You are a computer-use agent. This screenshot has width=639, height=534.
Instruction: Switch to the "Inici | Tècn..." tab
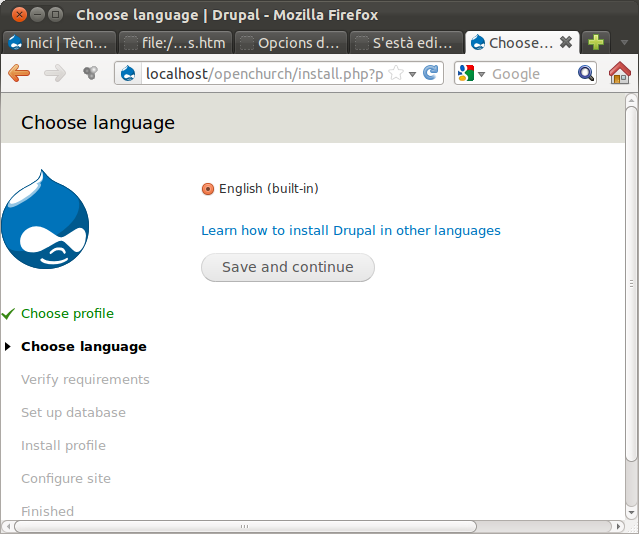pos(58,43)
